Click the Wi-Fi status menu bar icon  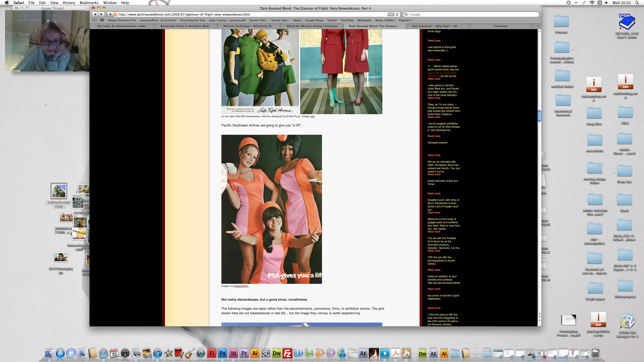pos(592,3)
